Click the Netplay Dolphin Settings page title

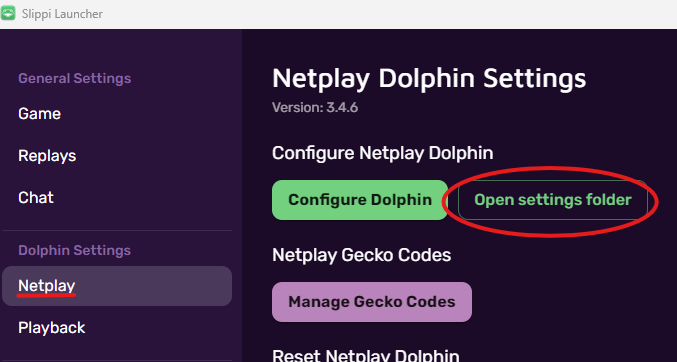(429, 79)
